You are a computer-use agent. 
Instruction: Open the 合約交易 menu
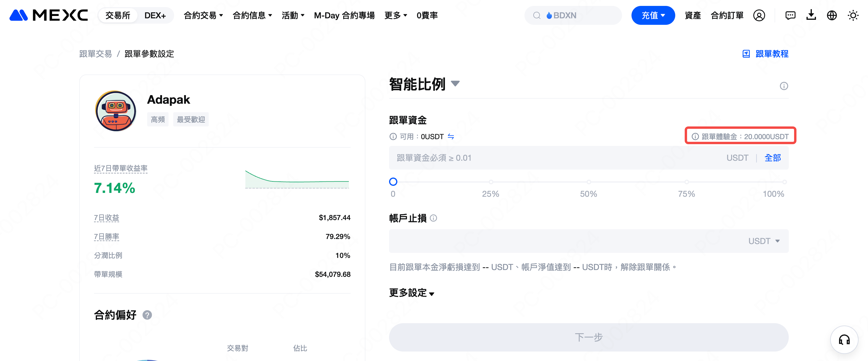point(203,15)
